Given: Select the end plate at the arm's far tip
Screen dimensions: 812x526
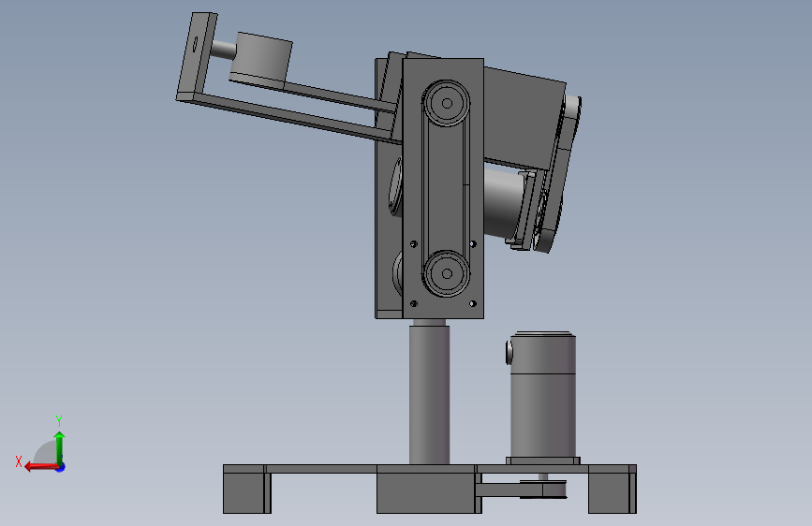Looking at the screenshot, I should (x=197, y=55).
